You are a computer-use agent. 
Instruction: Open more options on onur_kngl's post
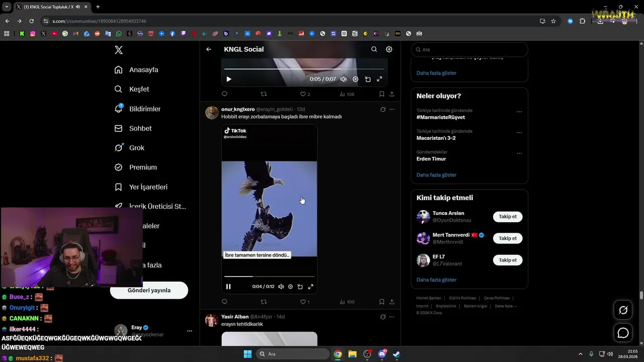click(392, 109)
